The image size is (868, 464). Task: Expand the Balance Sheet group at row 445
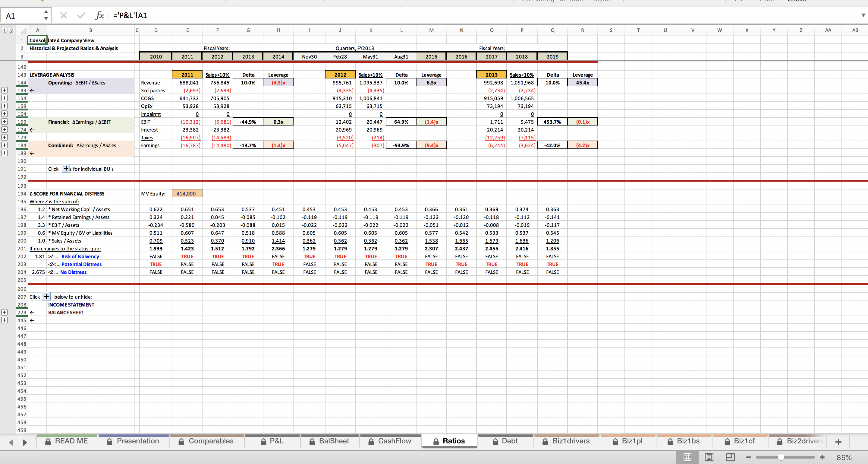coord(5,320)
